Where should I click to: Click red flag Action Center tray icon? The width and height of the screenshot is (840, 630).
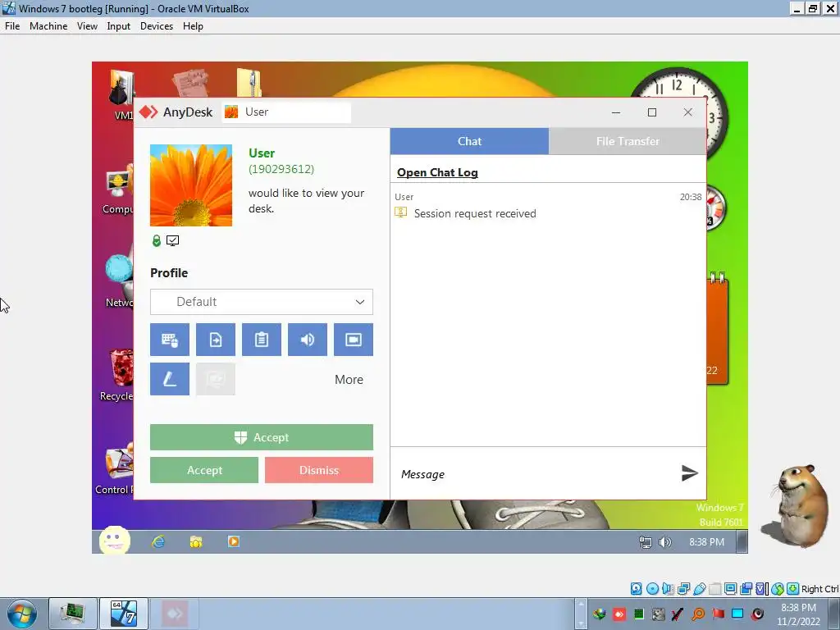[718, 614]
